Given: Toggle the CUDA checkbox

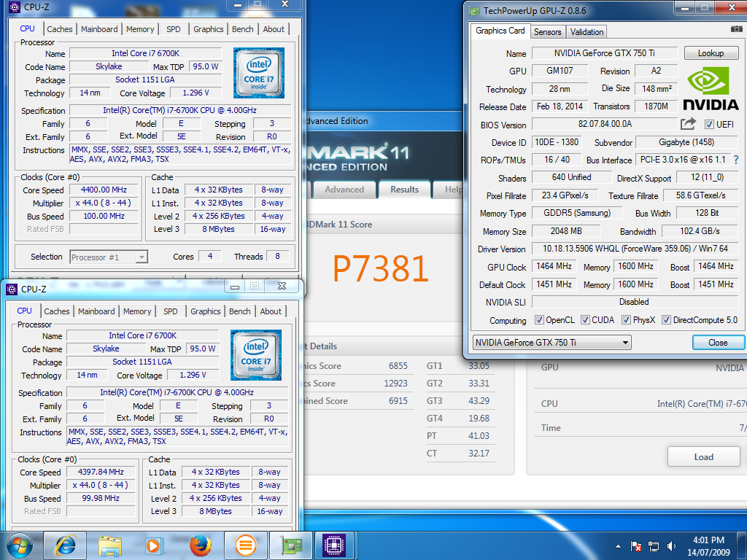Looking at the screenshot, I should [586, 319].
